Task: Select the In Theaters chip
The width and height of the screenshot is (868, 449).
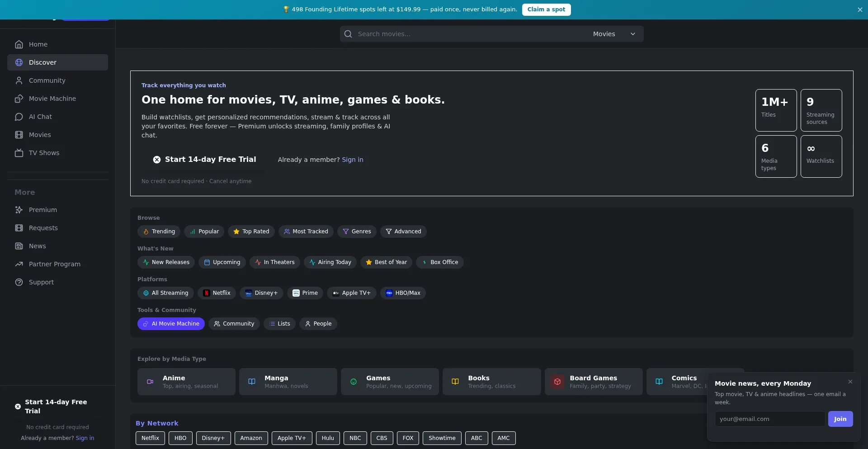Action: click(274, 262)
